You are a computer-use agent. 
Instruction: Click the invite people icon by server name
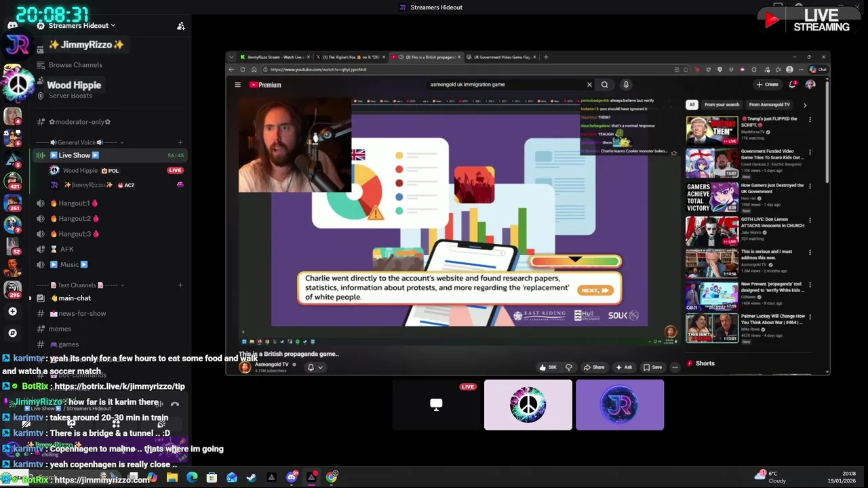click(x=181, y=26)
